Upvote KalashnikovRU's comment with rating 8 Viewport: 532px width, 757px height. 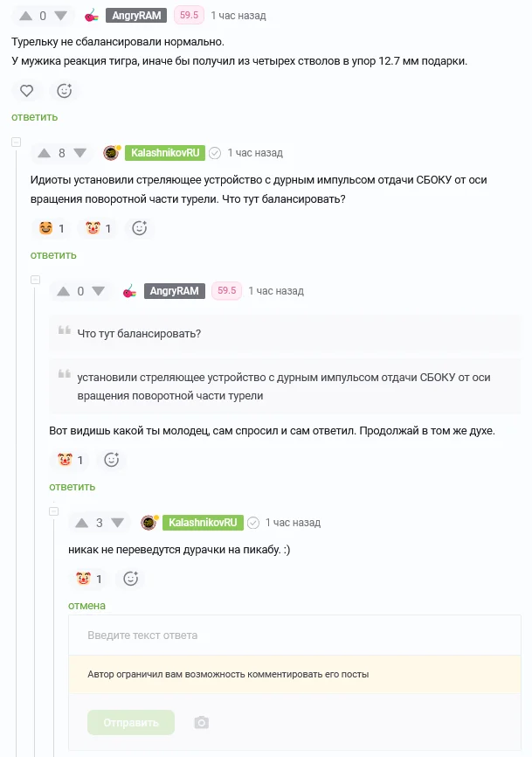point(45,153)
